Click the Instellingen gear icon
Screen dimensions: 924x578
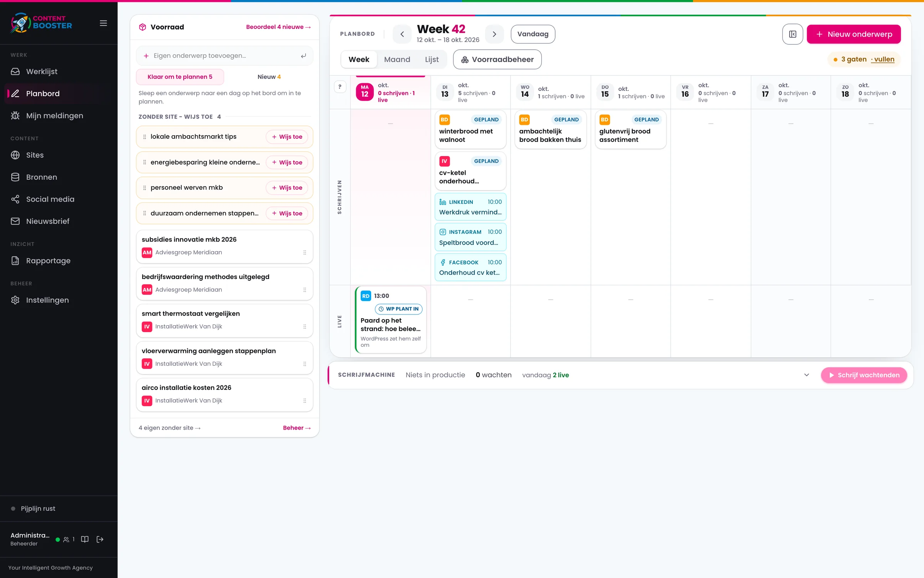click(15, 300)
